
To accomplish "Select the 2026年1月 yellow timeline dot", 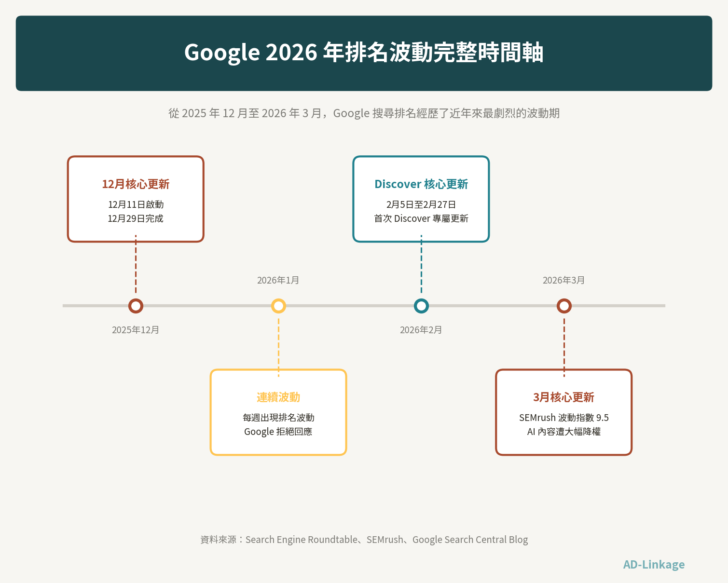I will 278,306.
